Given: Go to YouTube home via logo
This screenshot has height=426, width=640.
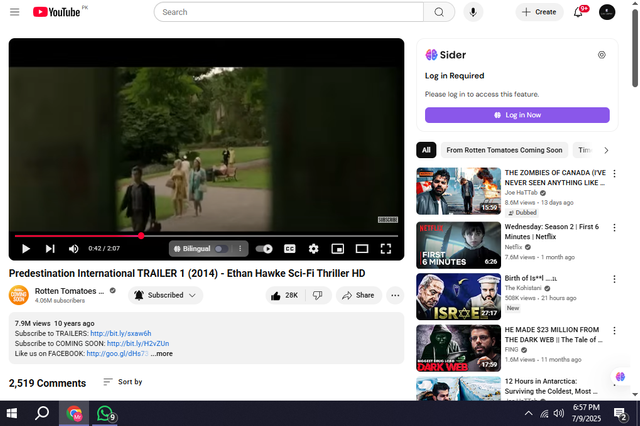Looking at the screenshot, I should (x=57, y=12).
